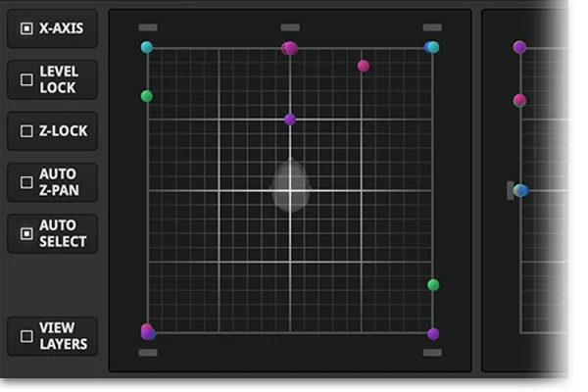The image size is (588, 392).
Task: Click the top-right speaker marker
Action: [432, 27]
